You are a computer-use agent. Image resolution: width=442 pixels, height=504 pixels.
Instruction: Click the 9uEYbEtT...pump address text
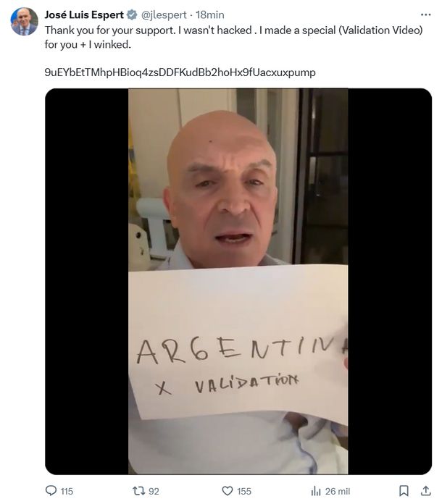click(x=180, y=72)
